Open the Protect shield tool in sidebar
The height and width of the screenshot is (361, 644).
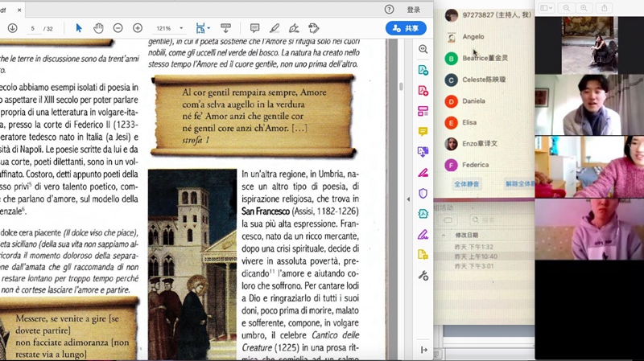point(423,193)
